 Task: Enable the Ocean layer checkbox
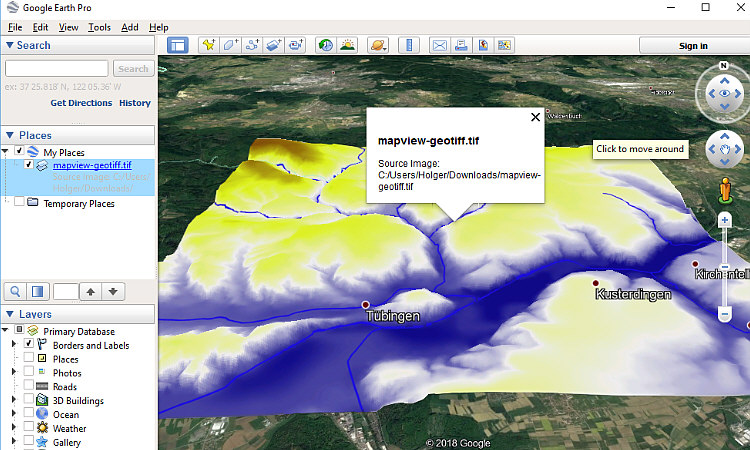[29, 413]
